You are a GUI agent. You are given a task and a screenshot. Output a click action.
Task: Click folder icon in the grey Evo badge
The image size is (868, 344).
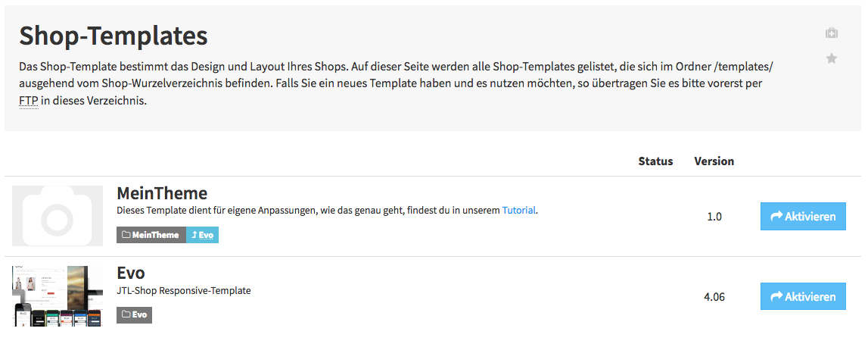click(126, 314)
